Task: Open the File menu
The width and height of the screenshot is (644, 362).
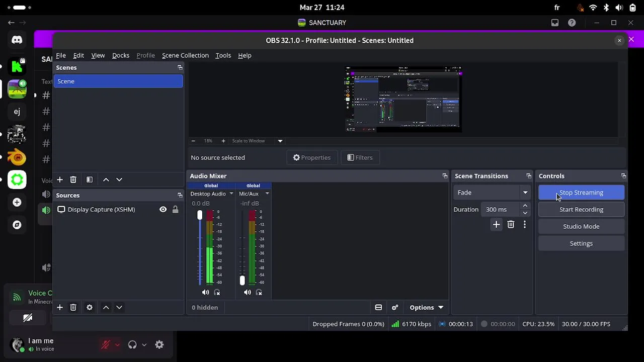Action: click(61, 55)
